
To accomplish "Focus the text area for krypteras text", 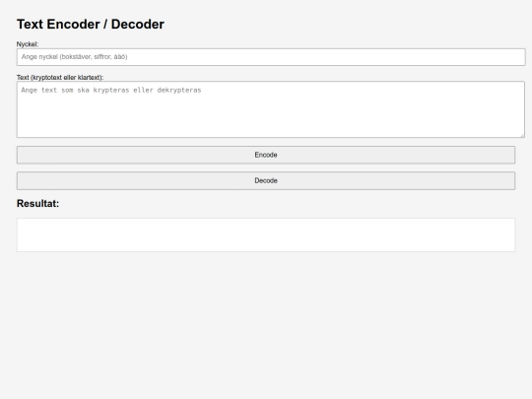I will tap(271, 109).
